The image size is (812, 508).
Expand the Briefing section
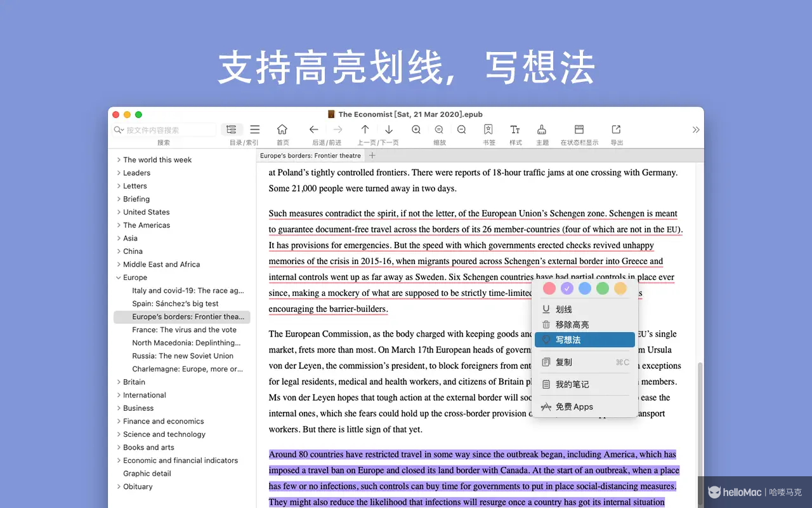119,199
